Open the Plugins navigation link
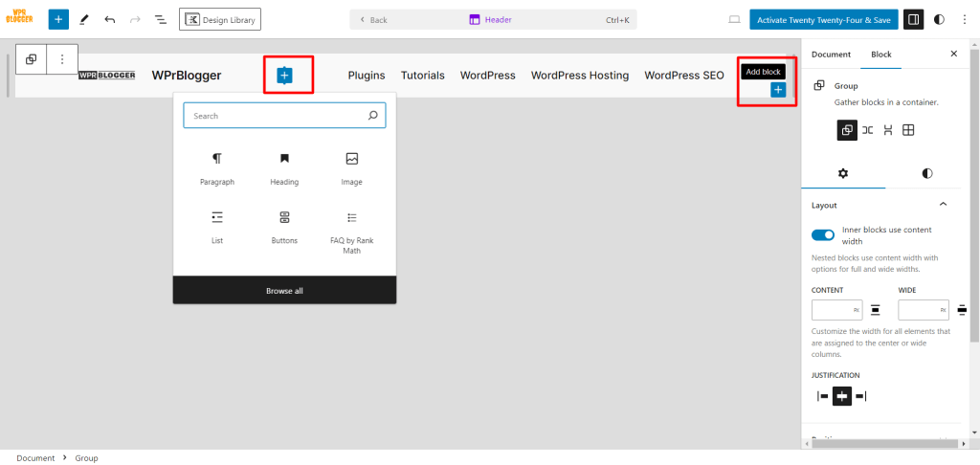Screen dimensions: 980x465 367,76
